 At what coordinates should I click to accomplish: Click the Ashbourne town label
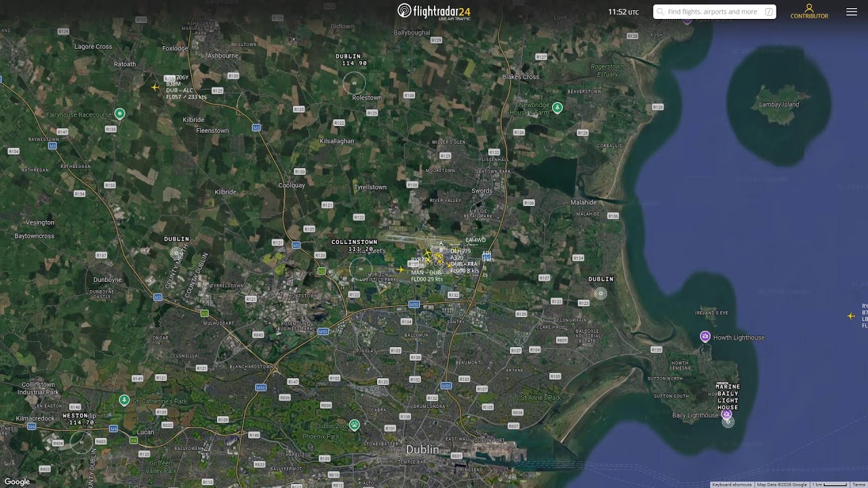223,56
